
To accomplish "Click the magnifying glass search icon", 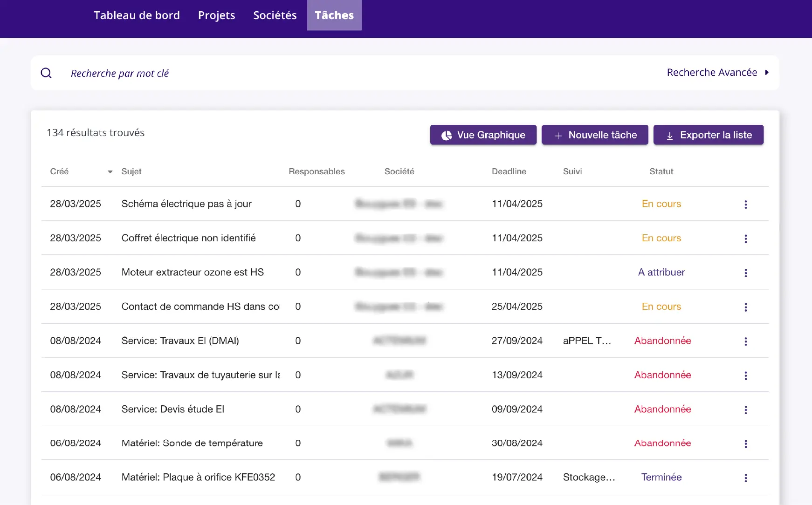I will [46, 73].
